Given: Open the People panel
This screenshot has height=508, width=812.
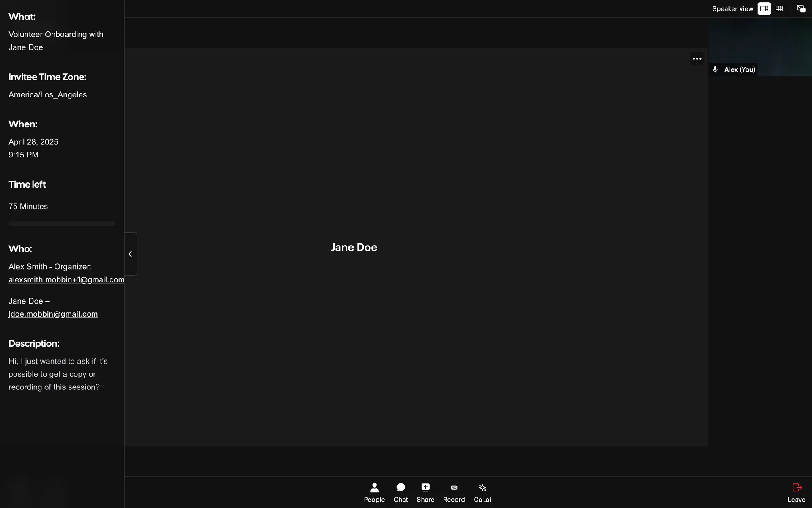Looking at the screenshot, I should pyautogui.click(x=374, y=493).
